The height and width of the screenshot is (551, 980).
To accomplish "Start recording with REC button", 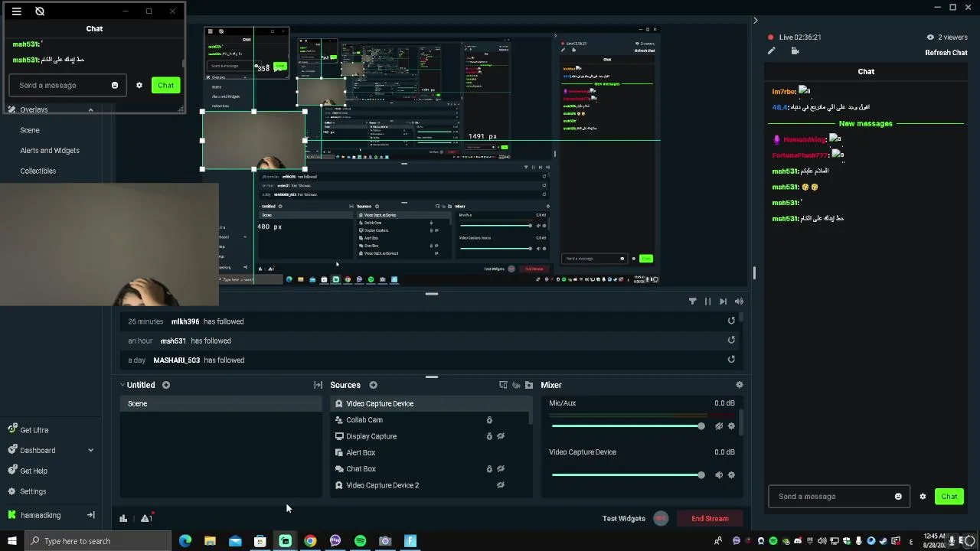I will click(x=661, y=518).
